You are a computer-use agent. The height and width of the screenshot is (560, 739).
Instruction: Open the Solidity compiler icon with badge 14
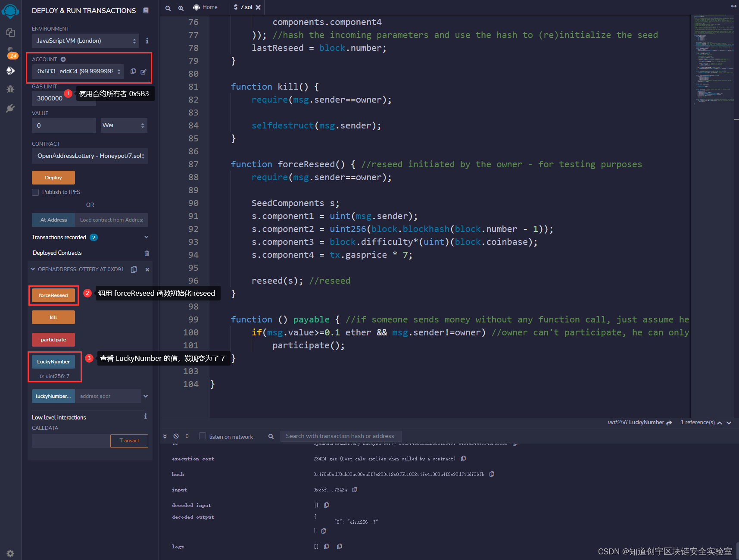pyautogui.click(x=11, y=53)
